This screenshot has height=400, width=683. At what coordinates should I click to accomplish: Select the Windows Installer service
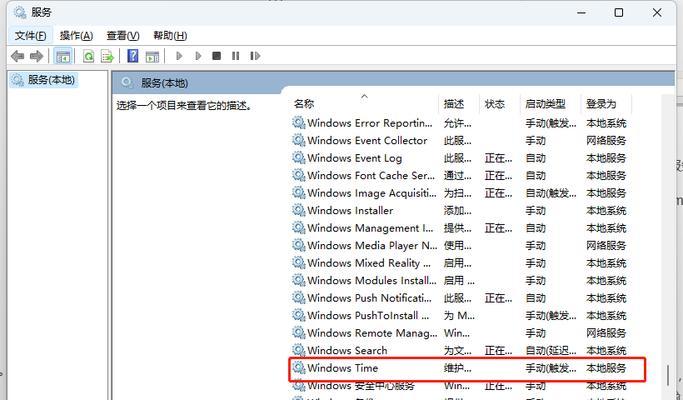click(x=462, y=210)
